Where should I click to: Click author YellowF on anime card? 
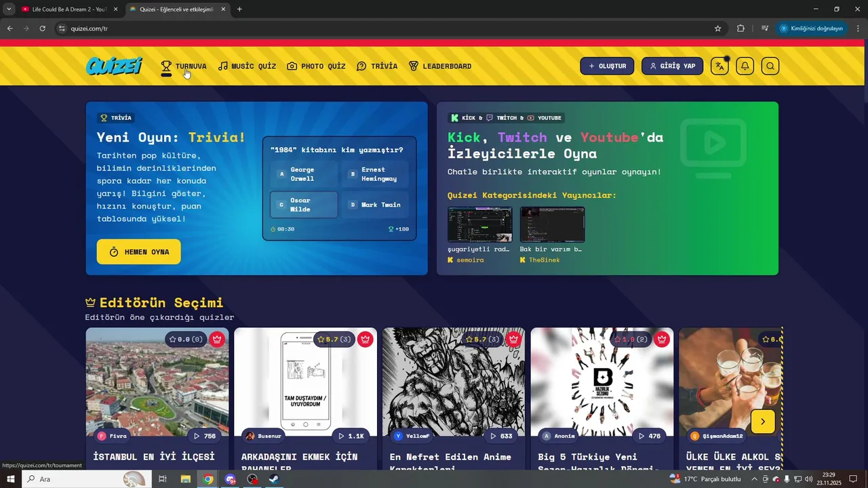click(412, 436)
